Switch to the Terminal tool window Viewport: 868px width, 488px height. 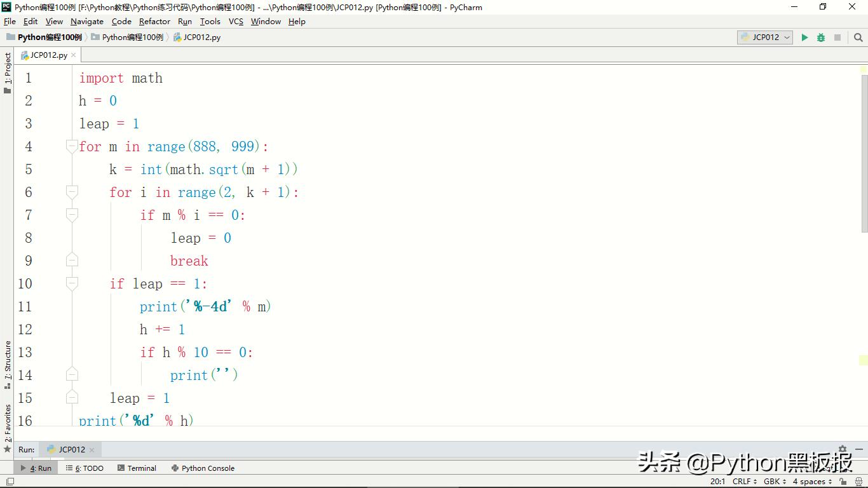pos(137,468)
